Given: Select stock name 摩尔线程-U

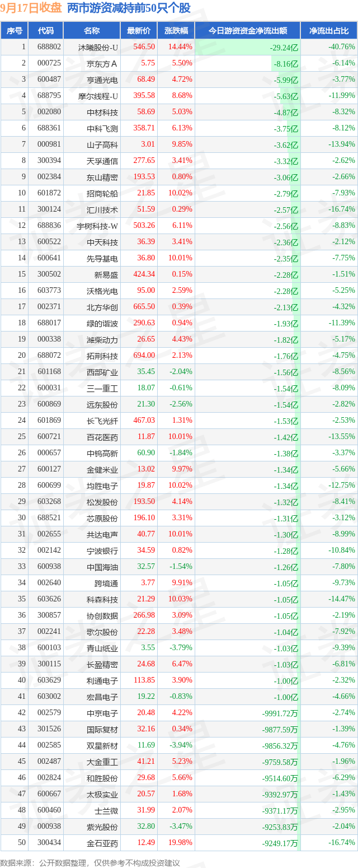Looking at the screenshot, I should [98, 96].
